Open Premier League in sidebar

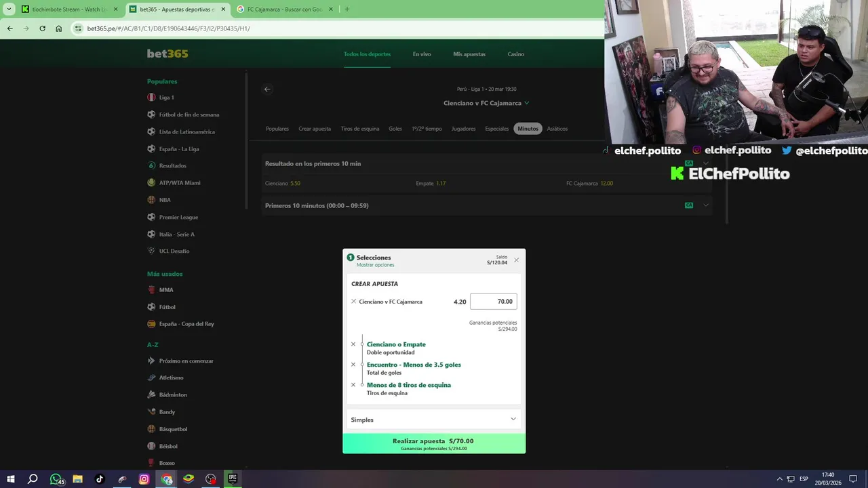click(x=178, y=217)
